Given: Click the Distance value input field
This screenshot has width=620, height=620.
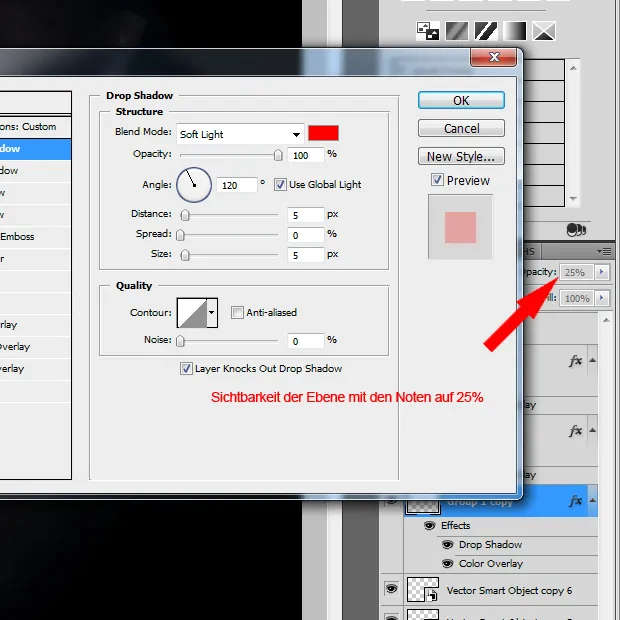Looking at the screenshot, I should click(302, 214).
